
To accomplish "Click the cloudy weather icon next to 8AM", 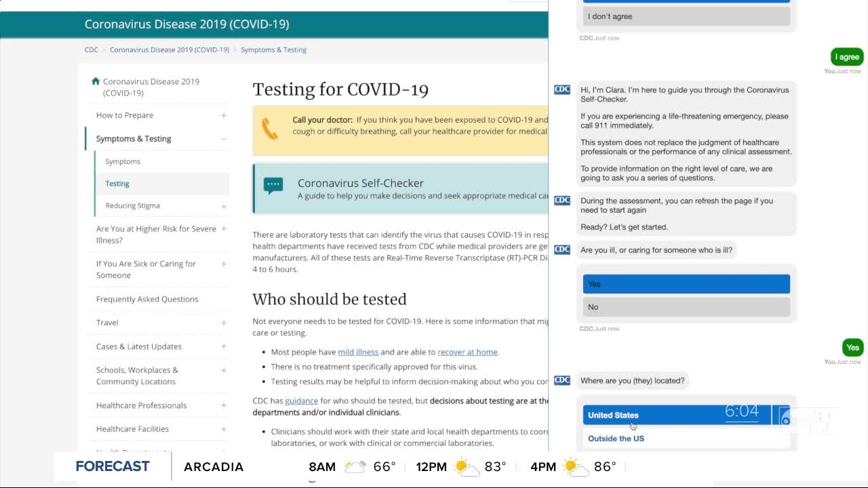I will tap(355, 467).
